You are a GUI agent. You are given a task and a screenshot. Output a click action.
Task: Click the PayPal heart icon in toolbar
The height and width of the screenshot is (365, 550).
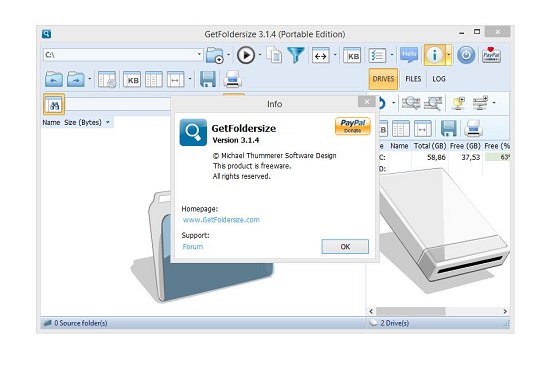(491, 55)
